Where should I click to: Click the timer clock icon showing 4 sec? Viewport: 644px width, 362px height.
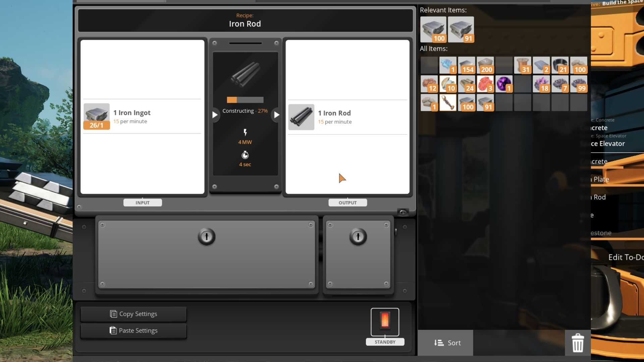pos(245,154)
